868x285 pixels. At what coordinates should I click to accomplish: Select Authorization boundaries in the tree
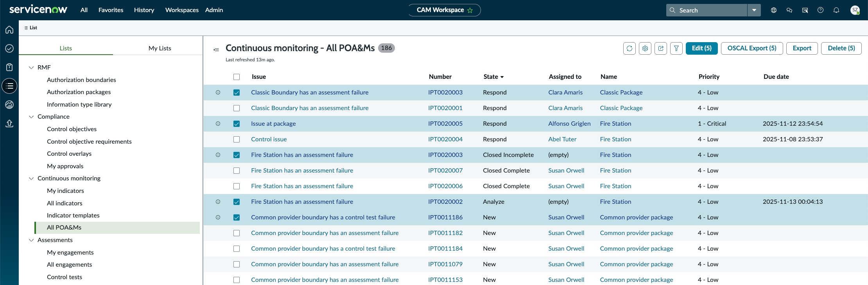tap(81, 80)
